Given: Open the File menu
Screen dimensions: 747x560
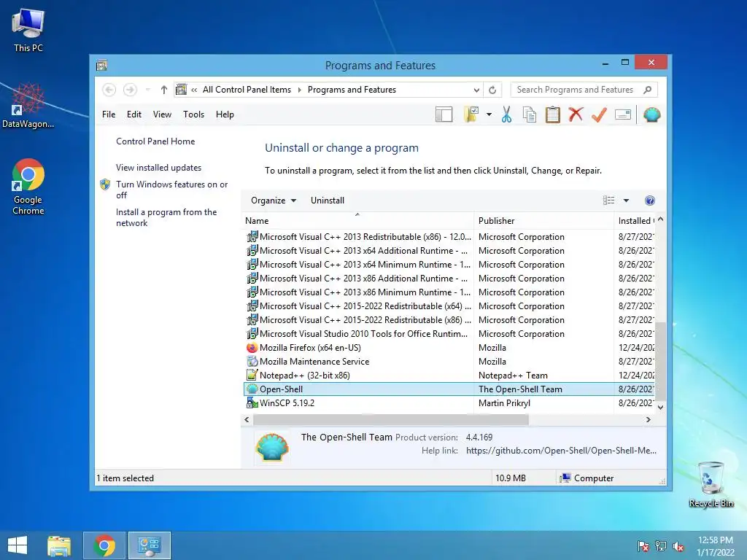Looking at the screenshot, I should click(109, 114).
